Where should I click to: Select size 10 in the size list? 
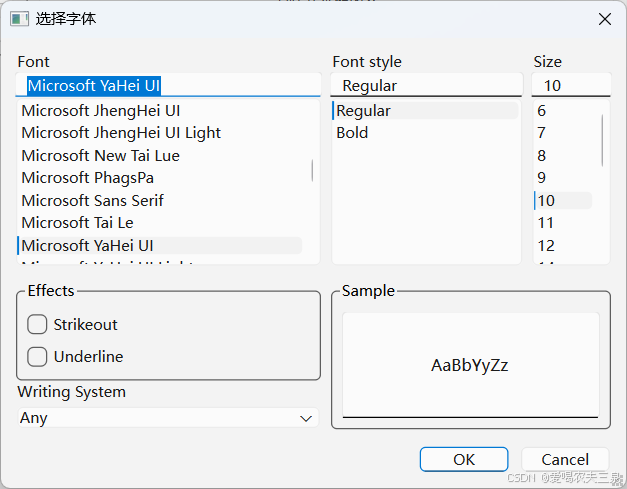pos(564,200)
